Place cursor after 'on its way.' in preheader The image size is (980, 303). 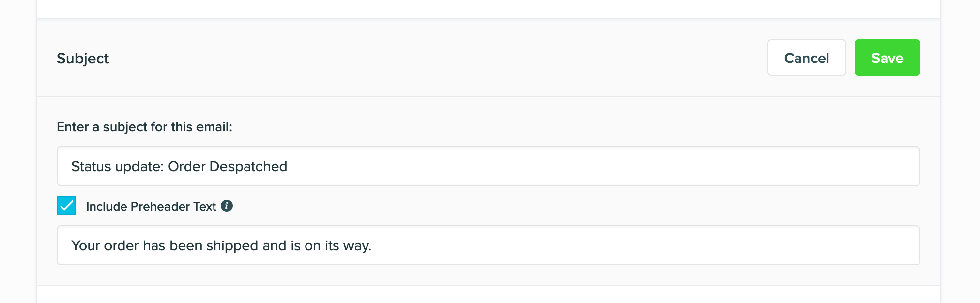[373, 245]
